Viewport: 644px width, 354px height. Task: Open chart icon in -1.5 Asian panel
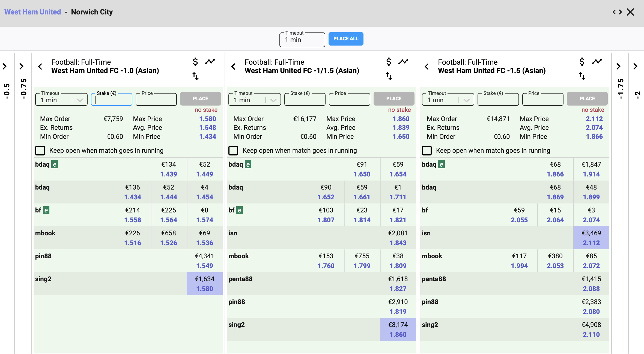pyautogui.click(x=597, y=62)
